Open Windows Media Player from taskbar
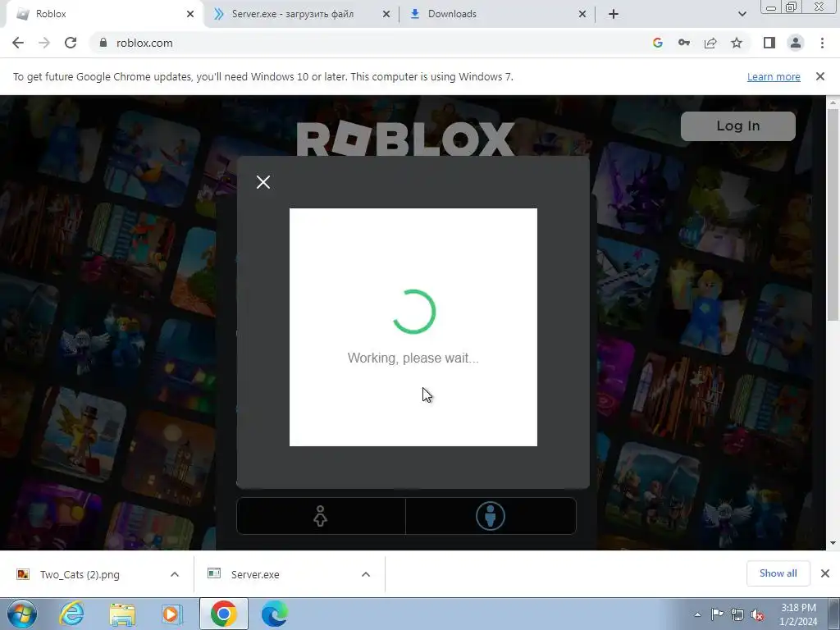The width and height of the screenshot is (840, 630). [172, 614]
